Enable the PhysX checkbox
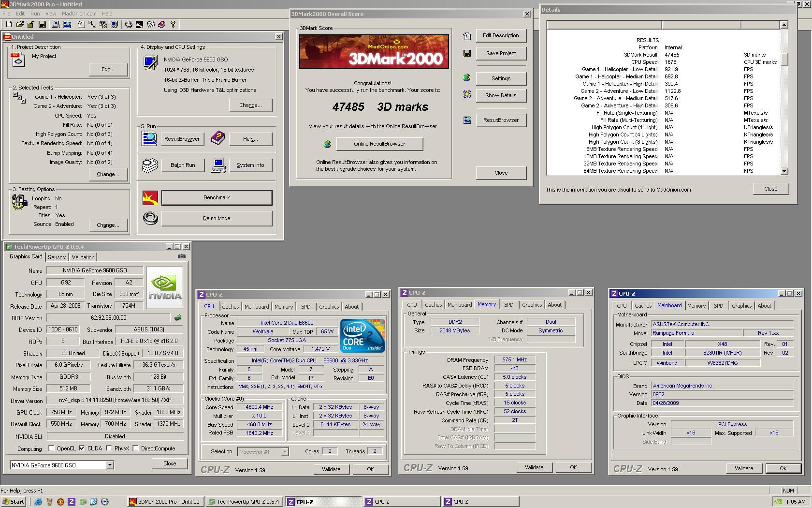 tap(109, 448)
